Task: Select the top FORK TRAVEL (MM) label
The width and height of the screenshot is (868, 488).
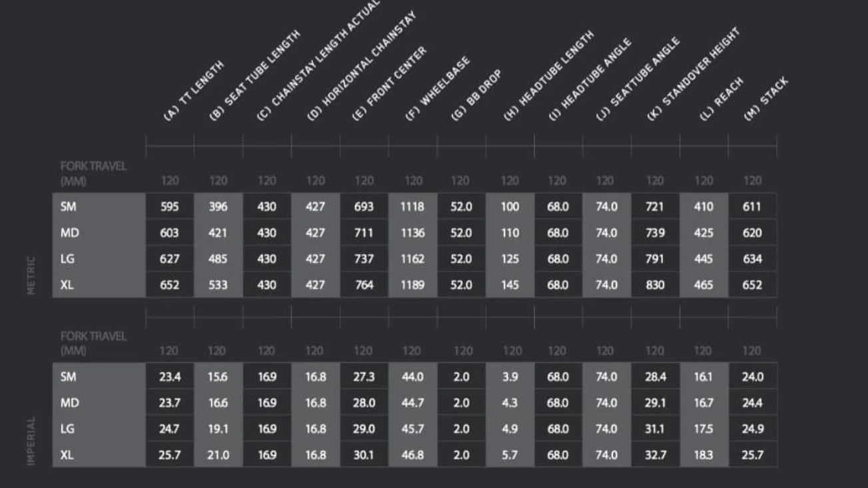Action: (93, 173)
